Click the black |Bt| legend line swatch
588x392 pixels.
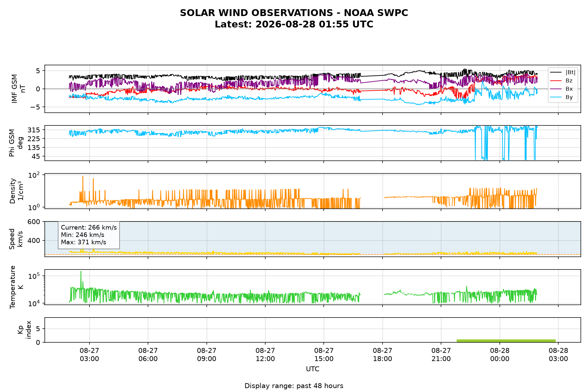coord(556,73)
